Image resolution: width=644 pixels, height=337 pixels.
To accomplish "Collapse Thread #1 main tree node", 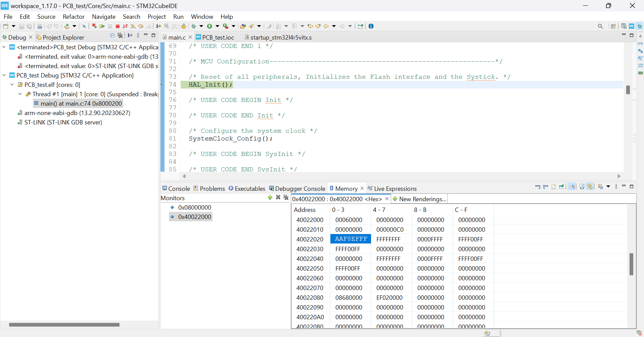I will click(x=20, y=94).
